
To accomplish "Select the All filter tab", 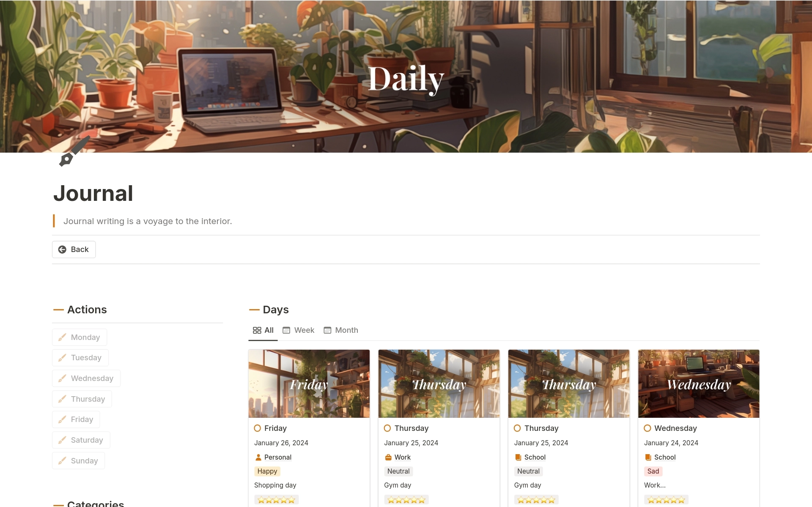I will (263, 330).
